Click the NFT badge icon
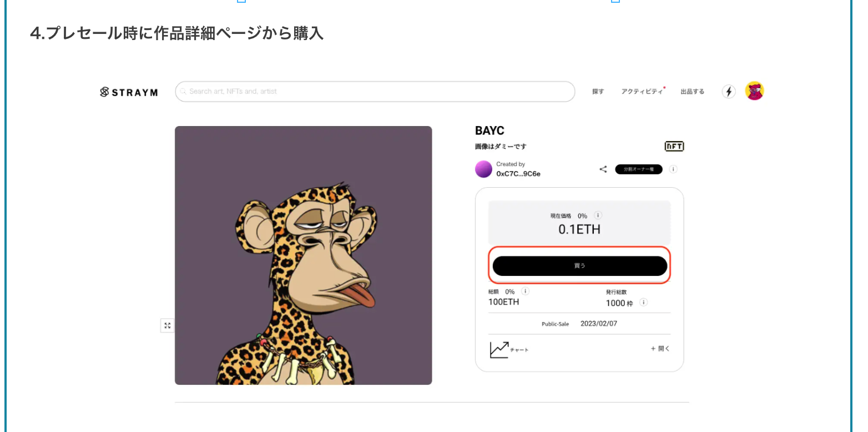This screenshot has width=868, height=432. click(674, 147)
